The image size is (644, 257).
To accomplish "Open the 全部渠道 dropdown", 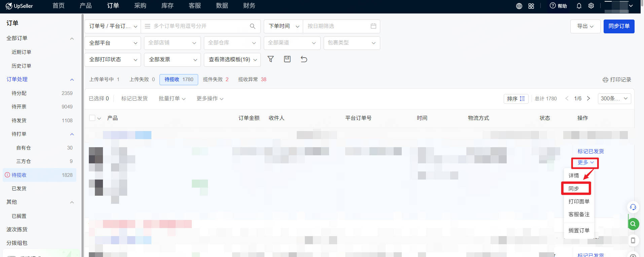I will coord(292,43).
